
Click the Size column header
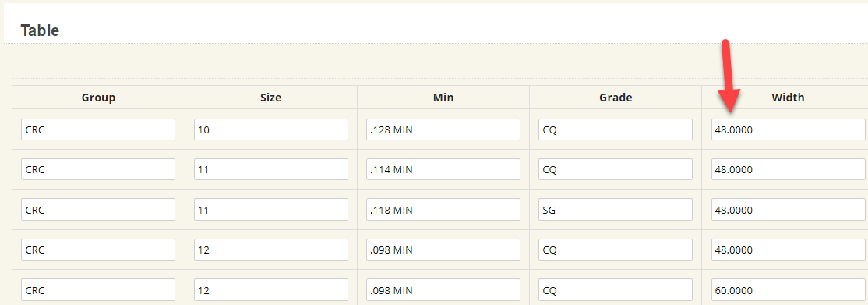point(270,98)
